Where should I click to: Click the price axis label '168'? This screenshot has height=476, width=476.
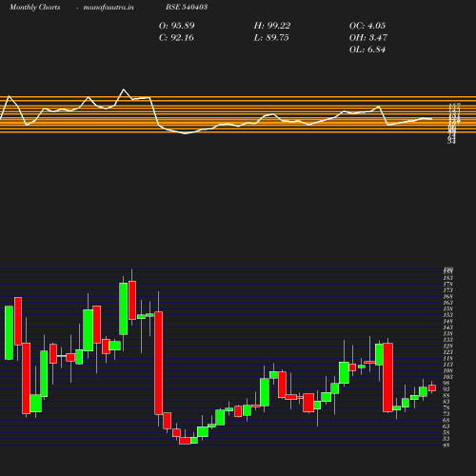[448, 296]
